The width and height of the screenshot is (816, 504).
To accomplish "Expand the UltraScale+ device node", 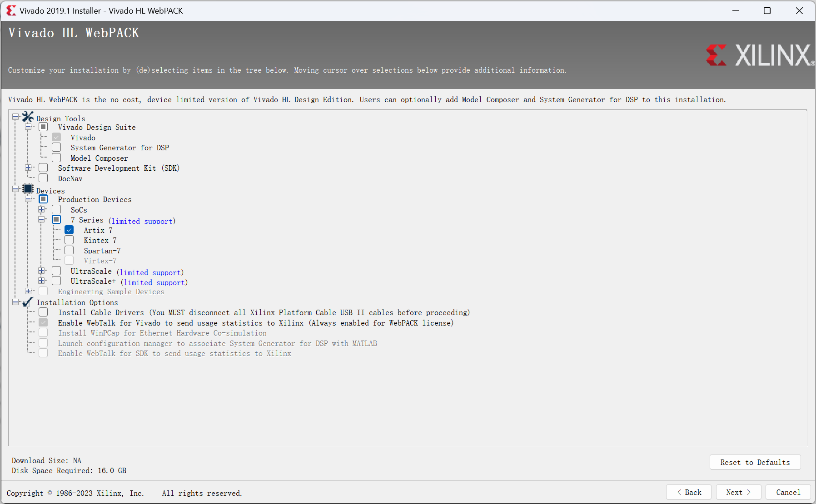I will tap(41, 281).
